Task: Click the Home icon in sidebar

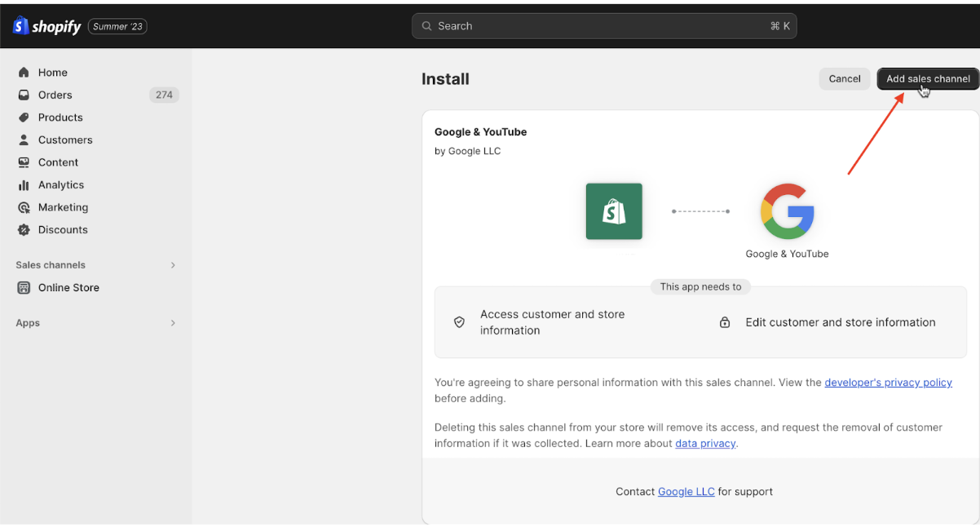Action: pos(24,73)
